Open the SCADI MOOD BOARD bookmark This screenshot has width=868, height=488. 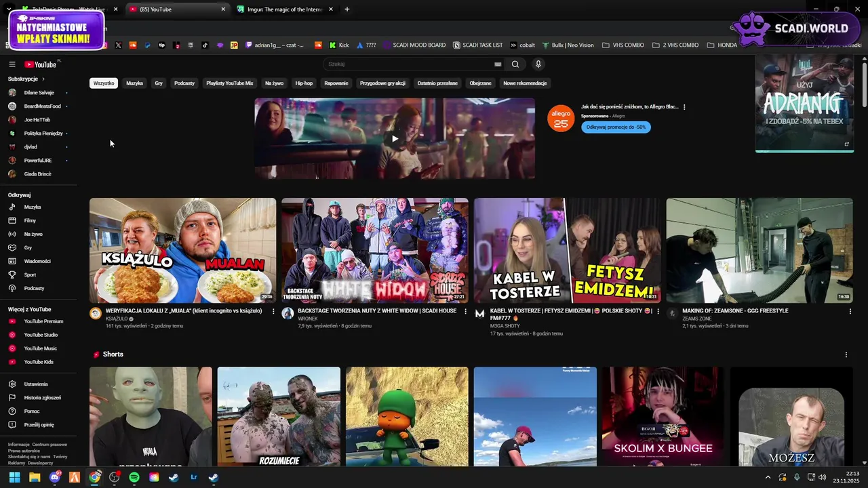[414, 45]
